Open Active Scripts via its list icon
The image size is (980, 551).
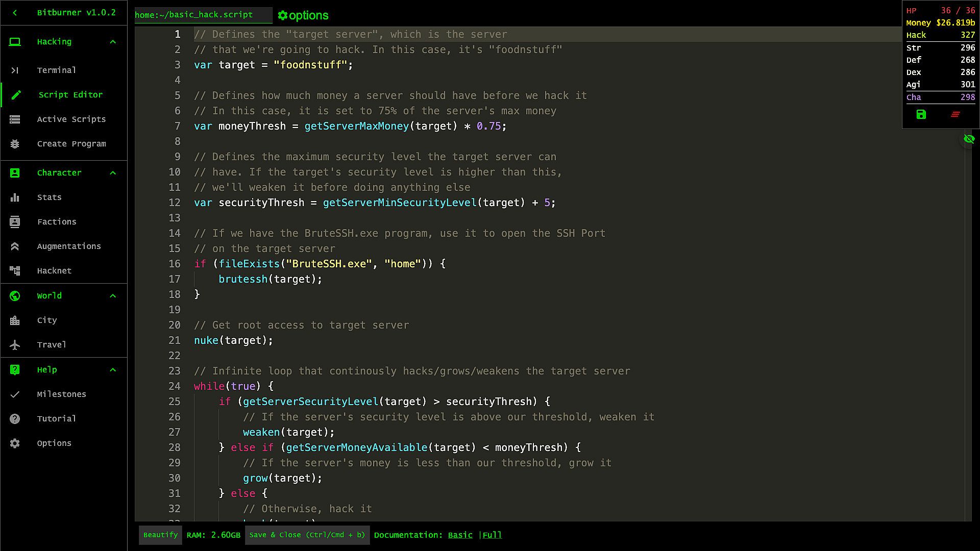point(15,119)
